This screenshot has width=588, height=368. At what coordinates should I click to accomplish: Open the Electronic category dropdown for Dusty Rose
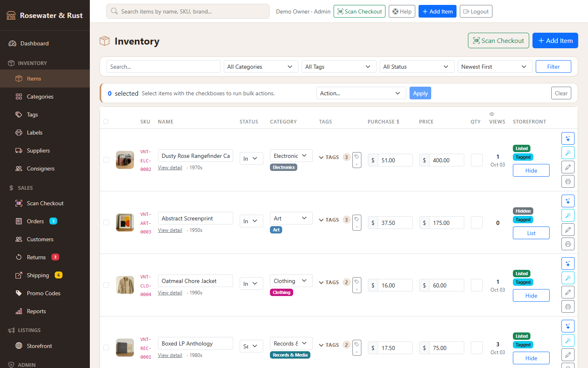tap(291, 156)
